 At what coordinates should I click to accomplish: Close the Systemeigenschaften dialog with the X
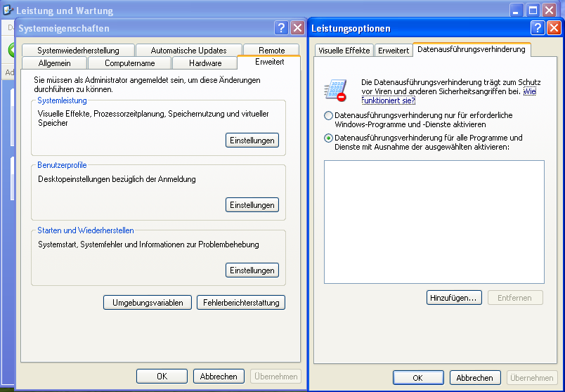pos(297,28)
